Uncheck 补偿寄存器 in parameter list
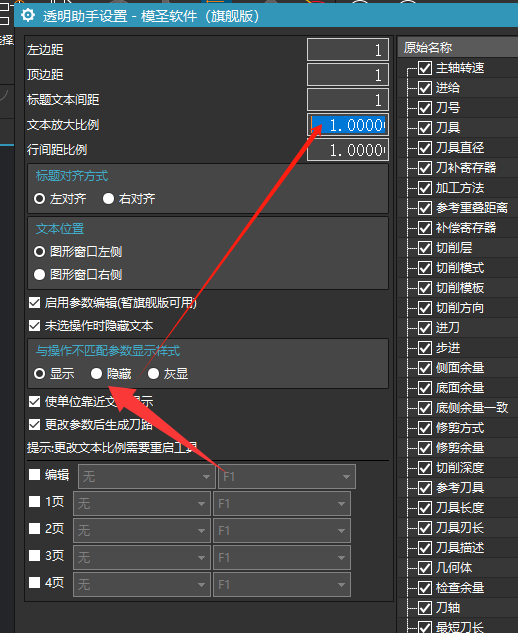 425,228
